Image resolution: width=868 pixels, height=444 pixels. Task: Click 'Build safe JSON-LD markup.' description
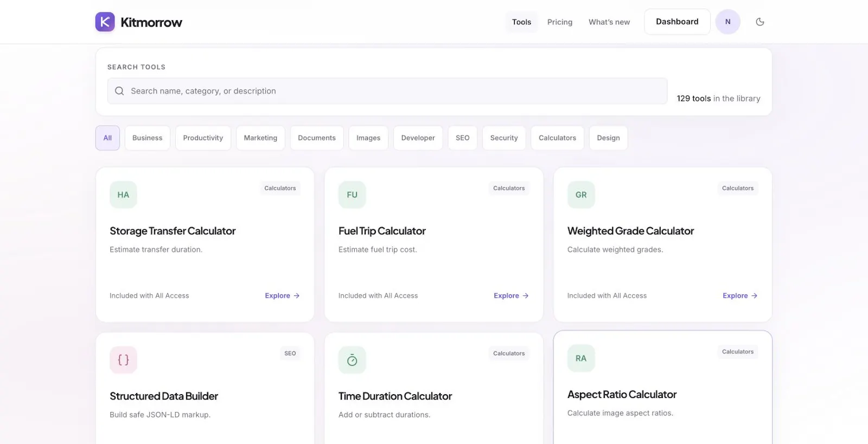pyautogui.click(x=160, y=415)
